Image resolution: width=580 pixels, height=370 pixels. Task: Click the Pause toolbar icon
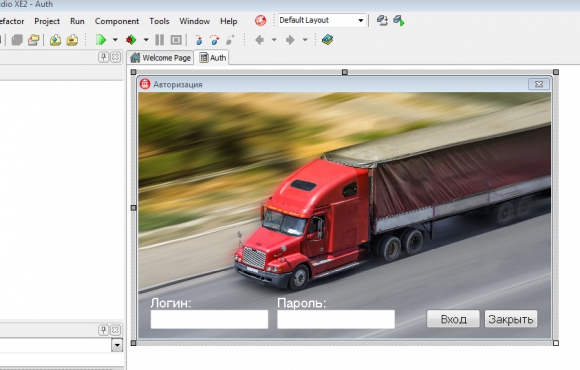coord(159,40)
